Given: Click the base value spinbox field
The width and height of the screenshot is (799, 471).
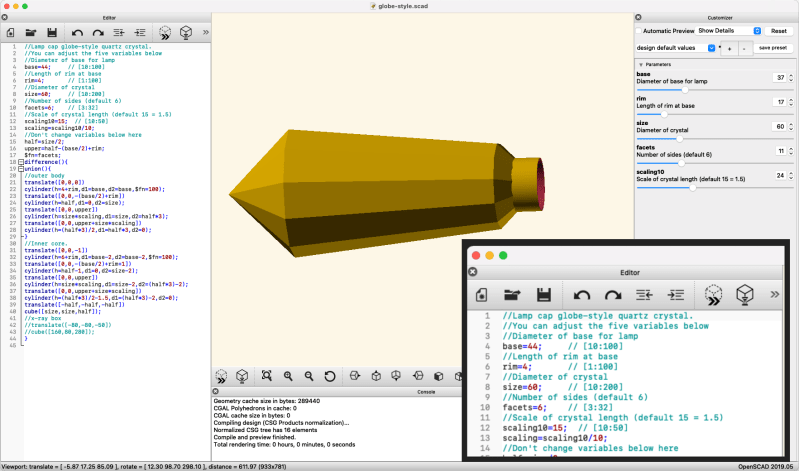Looking at the screenshot, I should pyautogui.click(x=777, y=77).
